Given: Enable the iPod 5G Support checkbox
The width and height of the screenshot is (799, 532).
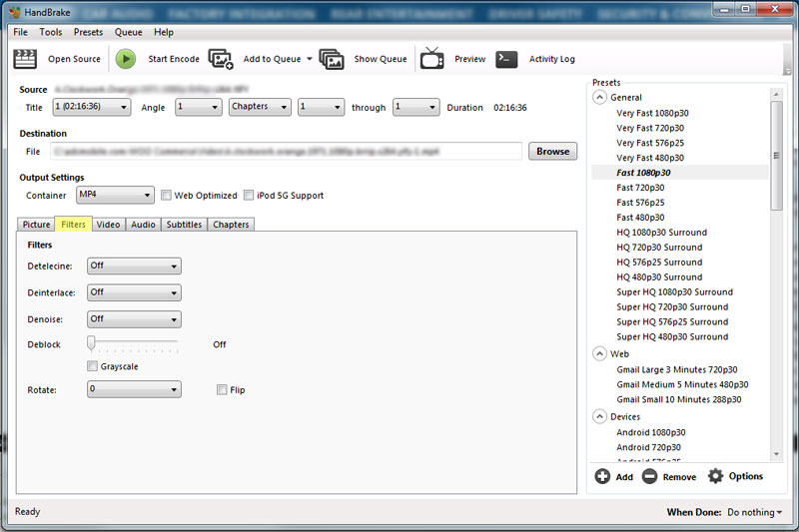Looking at the screenshot, I should click(248, 195).
